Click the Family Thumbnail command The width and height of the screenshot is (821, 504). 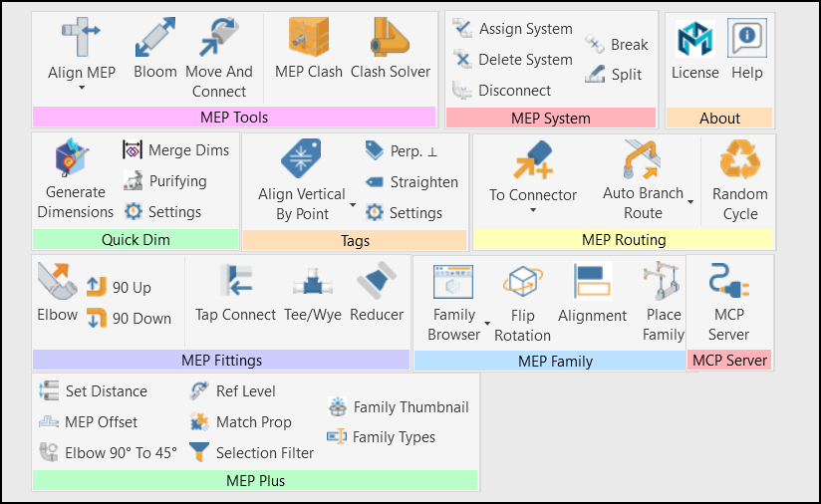tap(398, 406)
